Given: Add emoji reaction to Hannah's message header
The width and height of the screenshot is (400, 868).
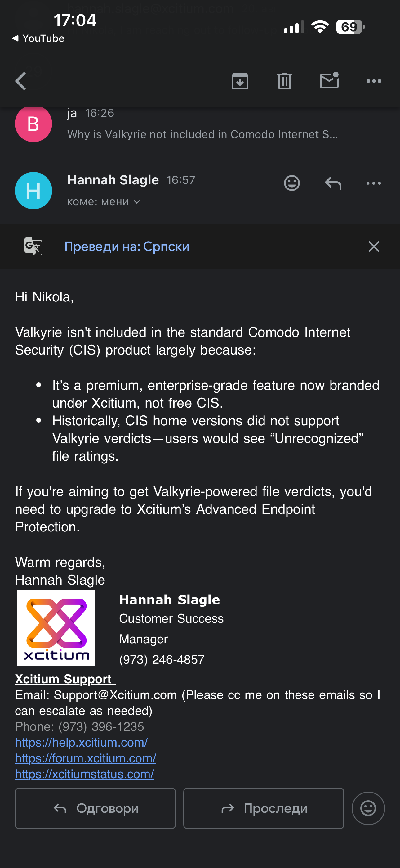Looking at the screenshot, I should point(291,183).
